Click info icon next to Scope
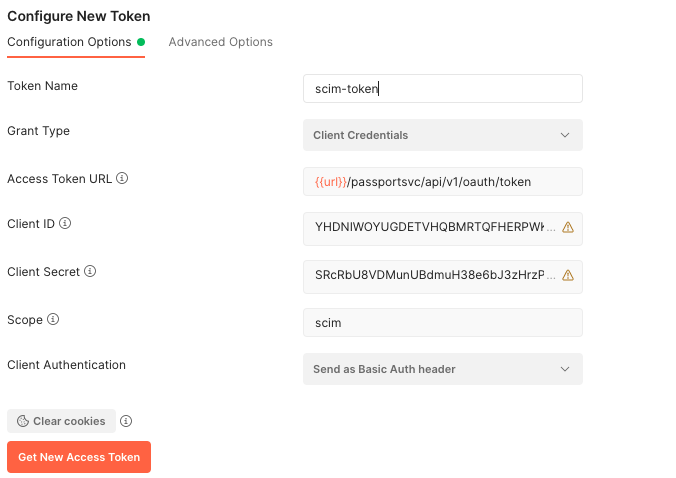This screenshot has height=478, width=676. click(53, 320)
